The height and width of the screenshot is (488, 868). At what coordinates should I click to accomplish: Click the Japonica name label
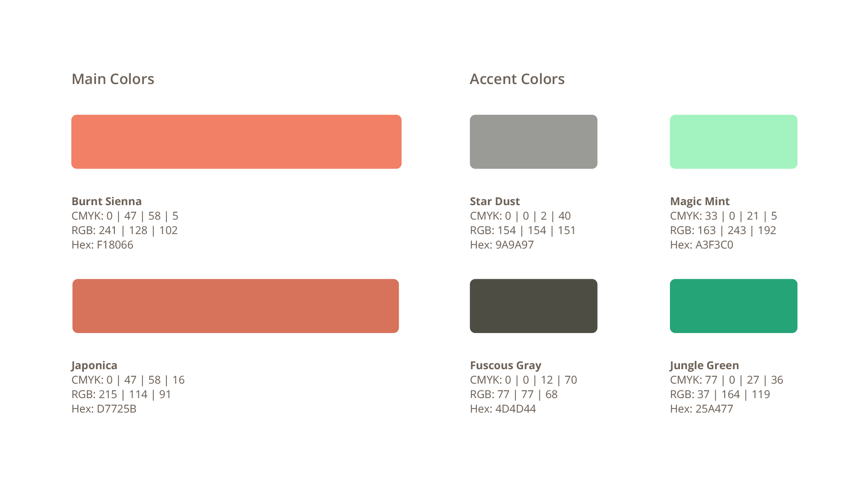click(94, 366)
